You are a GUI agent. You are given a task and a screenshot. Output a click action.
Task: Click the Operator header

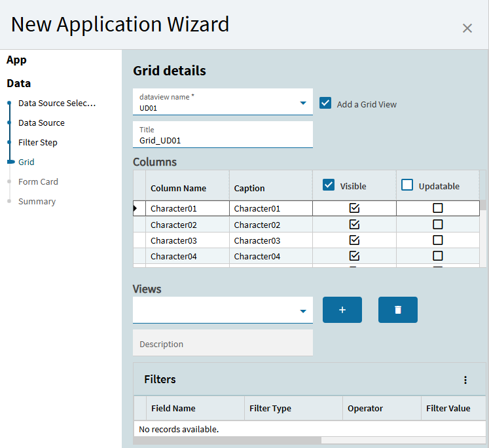382,409
